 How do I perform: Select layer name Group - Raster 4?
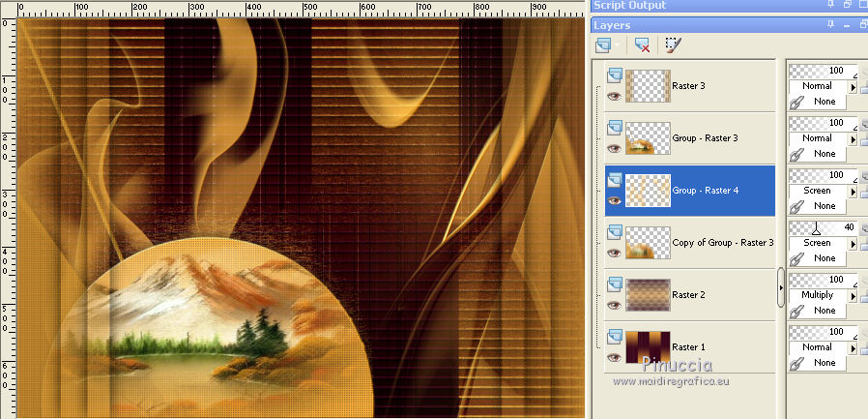pyautogui.click(x=706, y=190)
